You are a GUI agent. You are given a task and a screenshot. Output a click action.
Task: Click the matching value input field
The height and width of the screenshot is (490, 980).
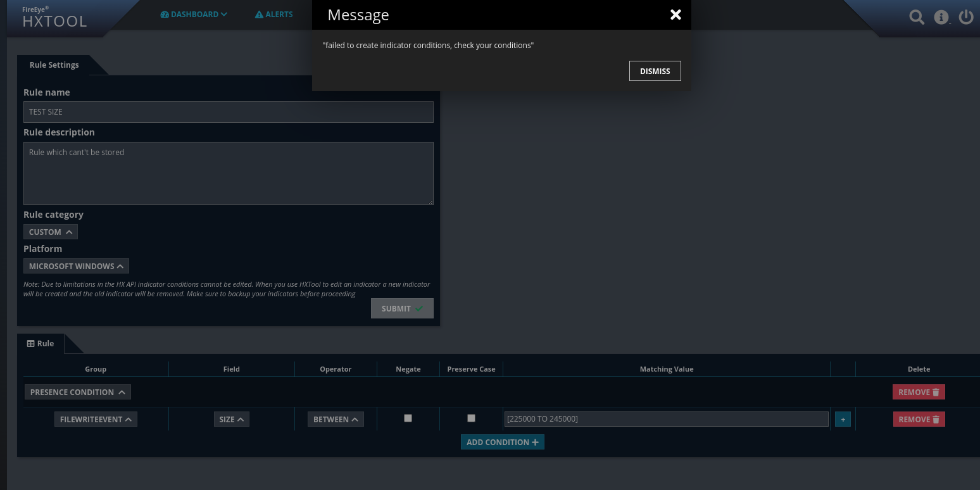[x=666, y=418]
